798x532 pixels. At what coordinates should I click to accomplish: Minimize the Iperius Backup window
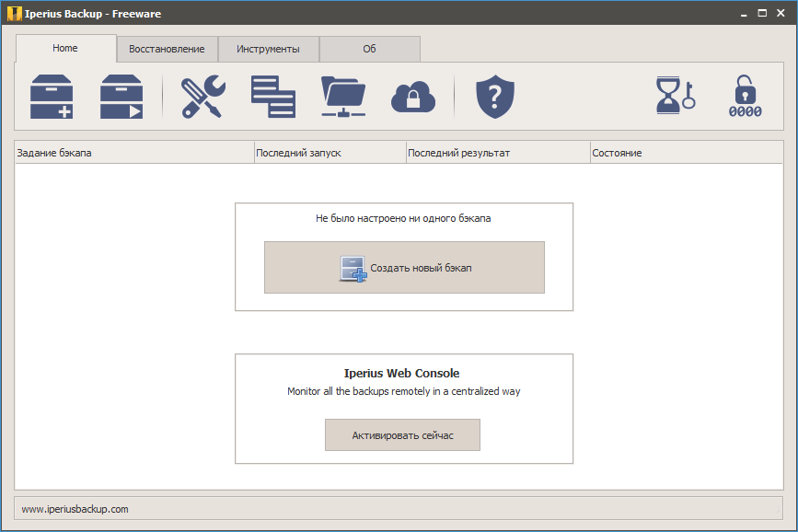point(744,14)
